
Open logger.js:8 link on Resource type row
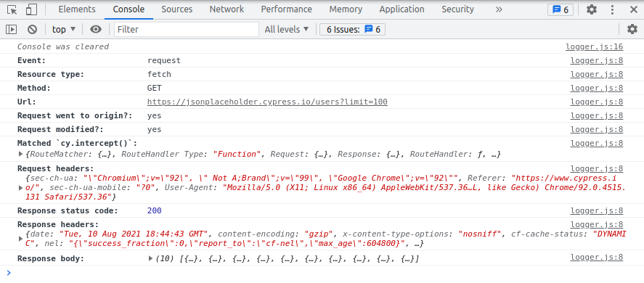click(597, 74)
